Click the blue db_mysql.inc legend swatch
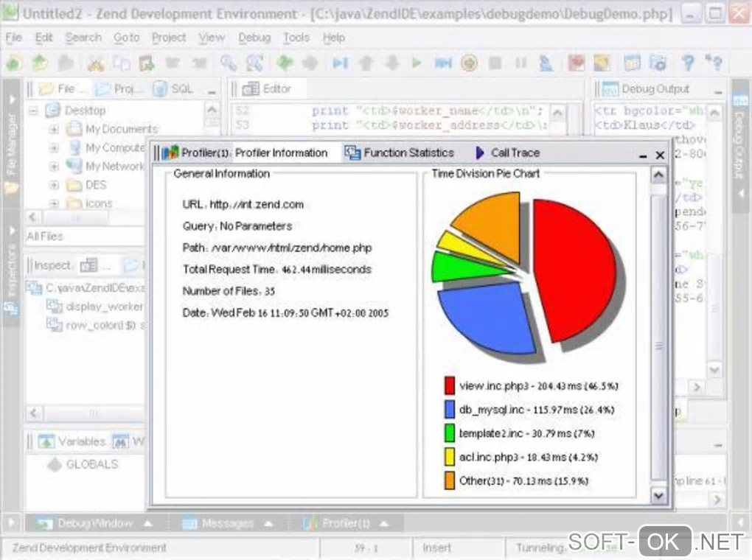The height and width of the screenshot is (560, 752). (x=450, y=410)
